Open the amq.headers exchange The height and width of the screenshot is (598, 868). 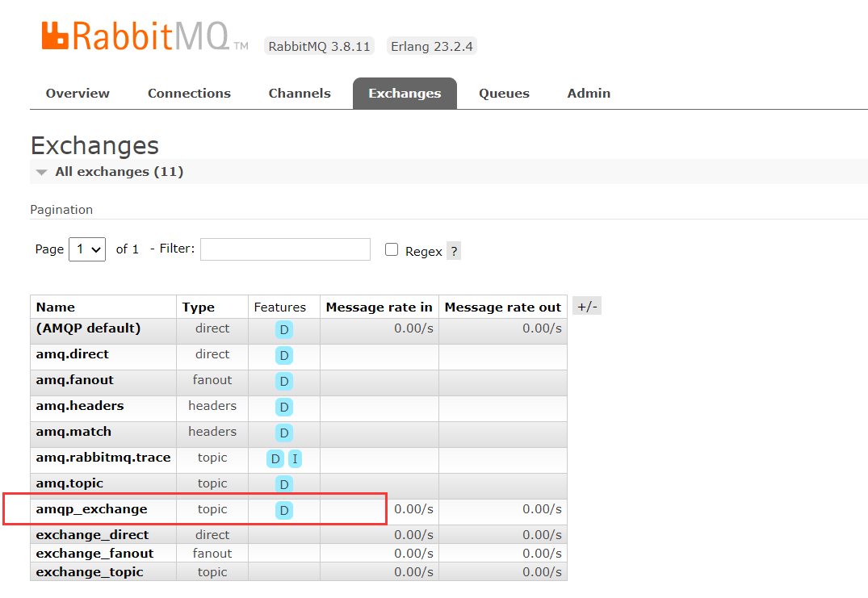[80, 406]
